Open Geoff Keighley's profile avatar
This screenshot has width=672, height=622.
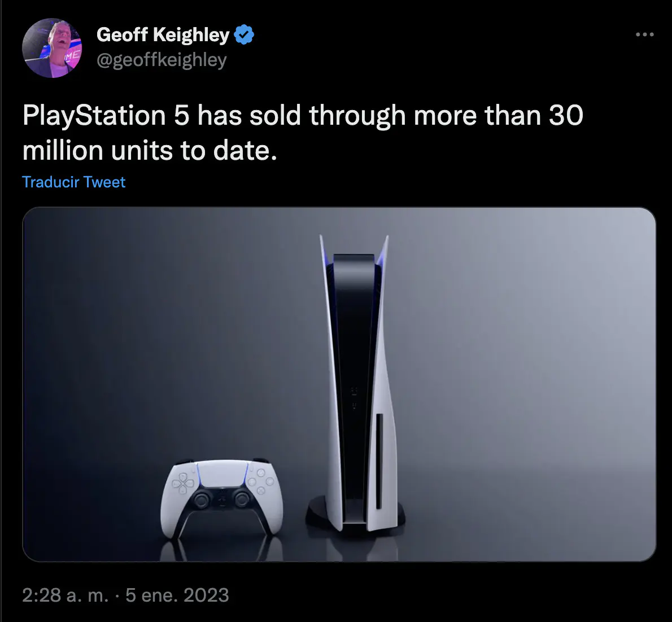click(52, 47)
